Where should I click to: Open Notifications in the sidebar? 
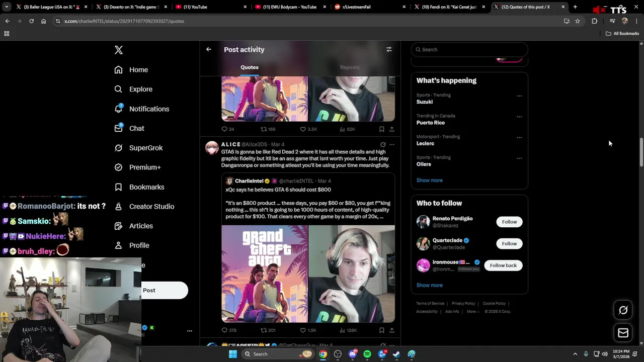point(142,109)
